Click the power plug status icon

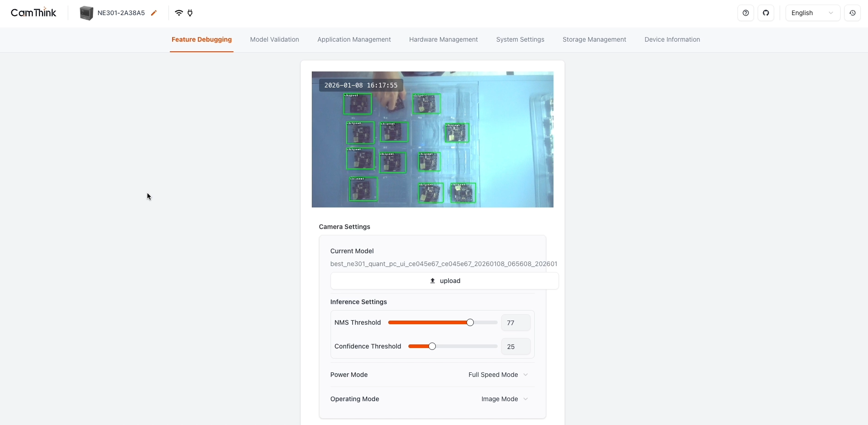coord(190,13)
